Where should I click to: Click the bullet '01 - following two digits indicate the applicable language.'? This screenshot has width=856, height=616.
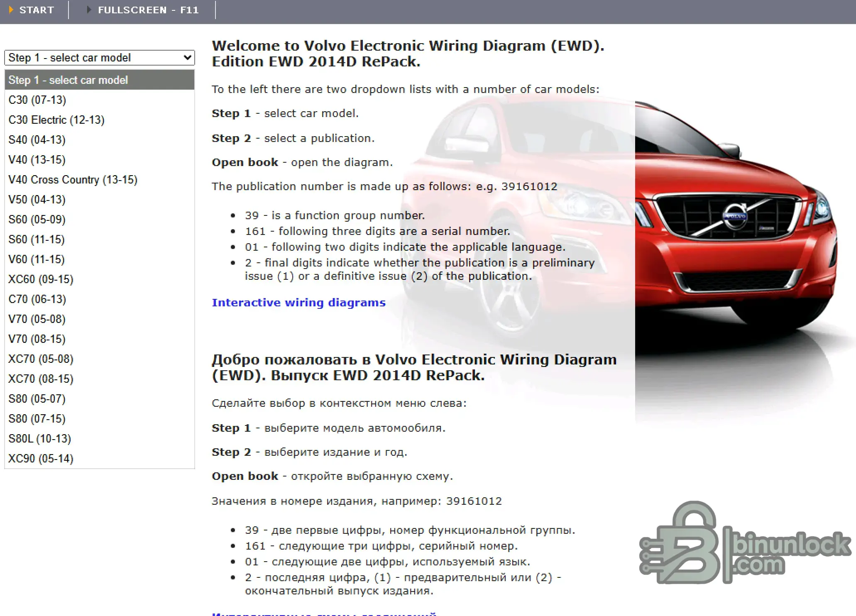click(405, 247)
